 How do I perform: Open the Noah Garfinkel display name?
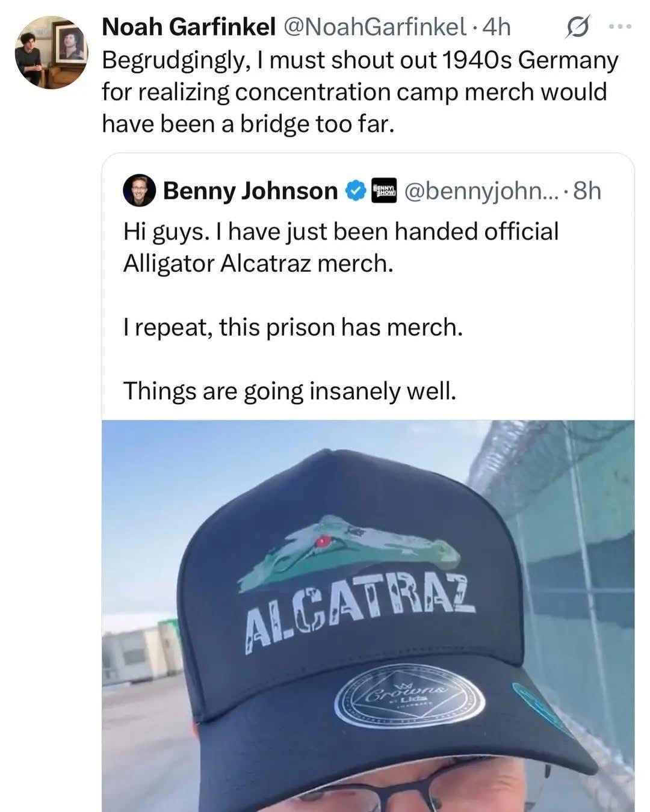tap(189, 27)
